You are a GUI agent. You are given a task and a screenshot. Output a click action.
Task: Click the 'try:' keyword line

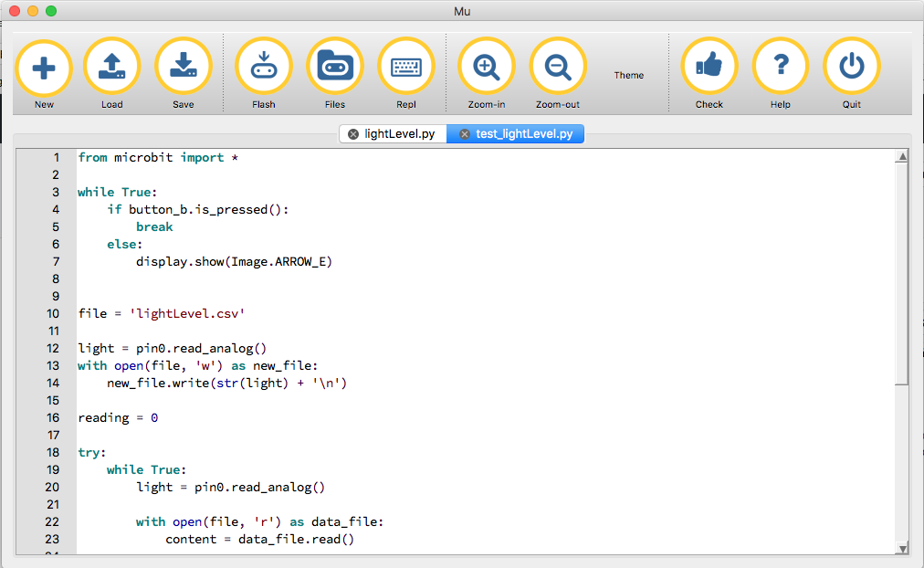[91, 453]
